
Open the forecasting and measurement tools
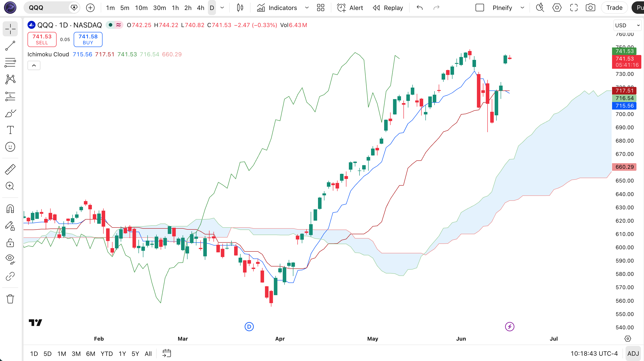pyautogui.click(x=10, y=96)
